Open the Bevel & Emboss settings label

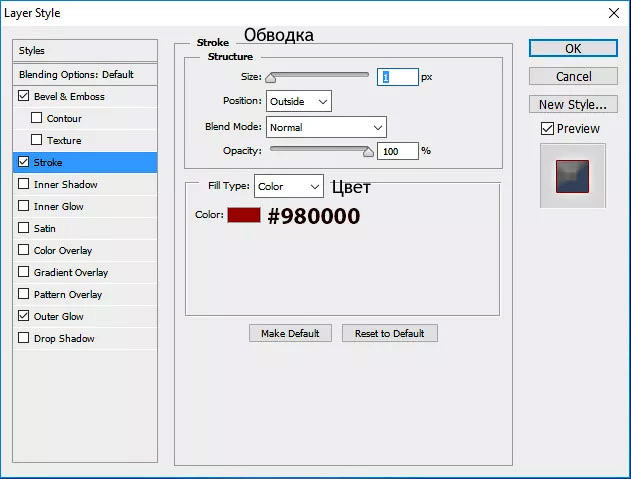(69, 97)
